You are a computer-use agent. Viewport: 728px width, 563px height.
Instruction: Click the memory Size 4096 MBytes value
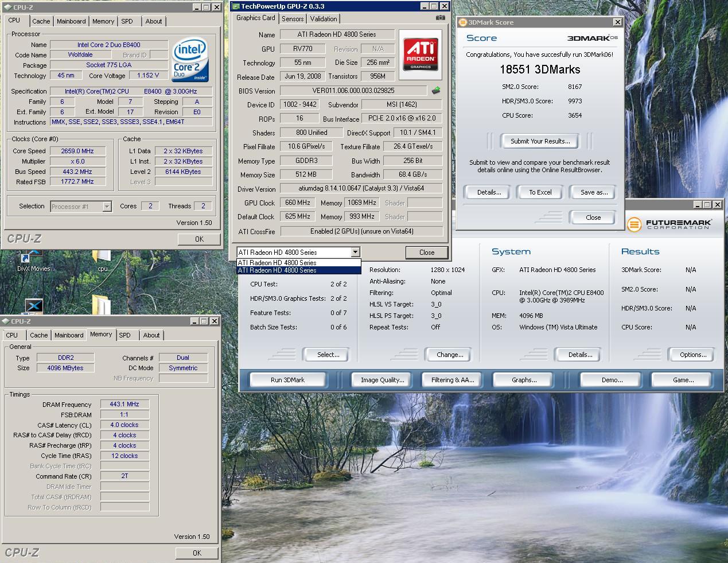65,368
